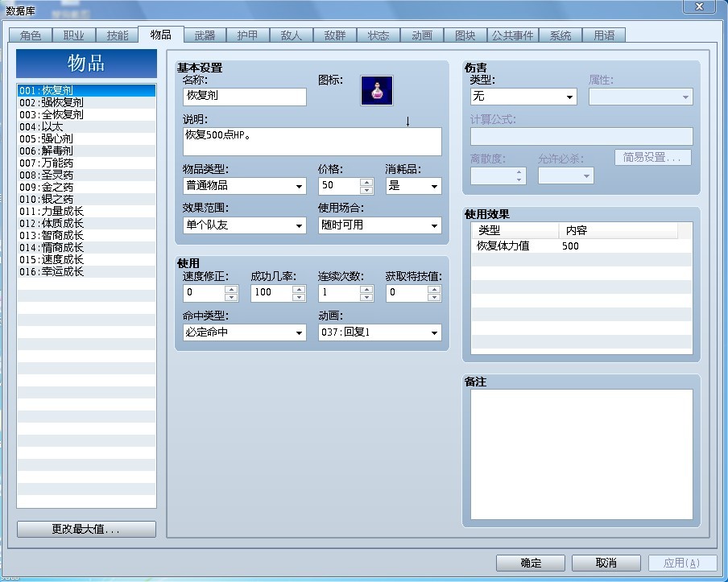The height and width of the screenshot is (582, 728).
Task: Go to the 护甲 tab
Action: [248, 35]
